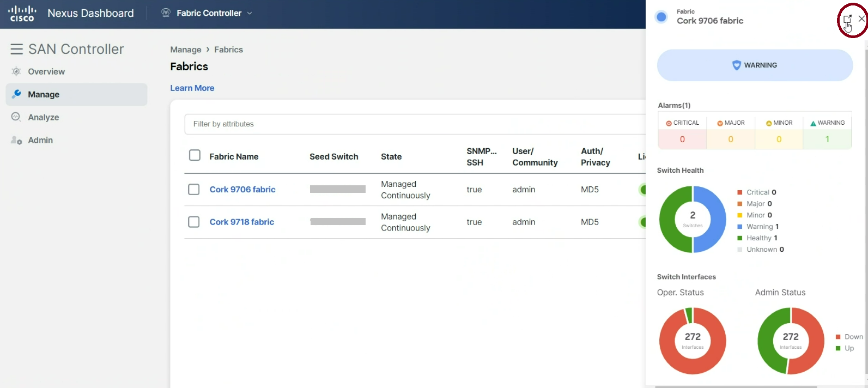Check the Cork 9718 fabric row
This screenshot has height=388, width=868.
(x=194, y=222)
